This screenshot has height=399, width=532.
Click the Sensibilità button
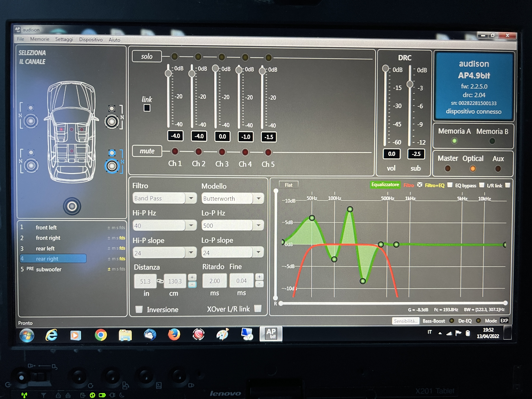click(406, 321)
